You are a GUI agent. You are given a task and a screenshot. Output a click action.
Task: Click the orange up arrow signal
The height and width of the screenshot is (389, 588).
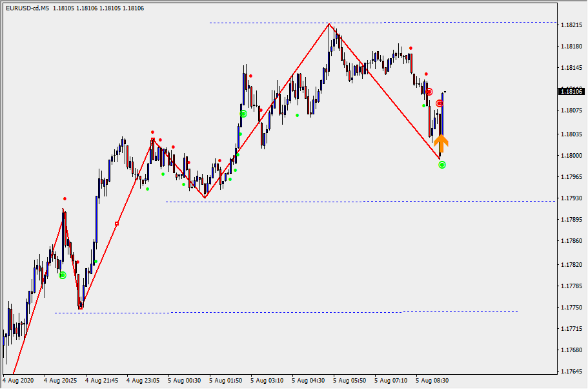click(x=441, y=143)
